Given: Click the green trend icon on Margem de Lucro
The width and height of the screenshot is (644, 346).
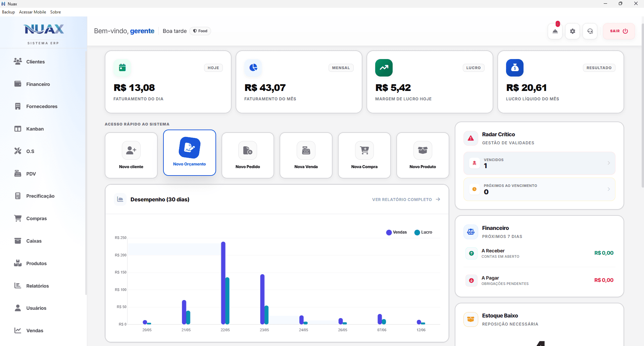Looking at the screenshot, I should coord(384,68).
